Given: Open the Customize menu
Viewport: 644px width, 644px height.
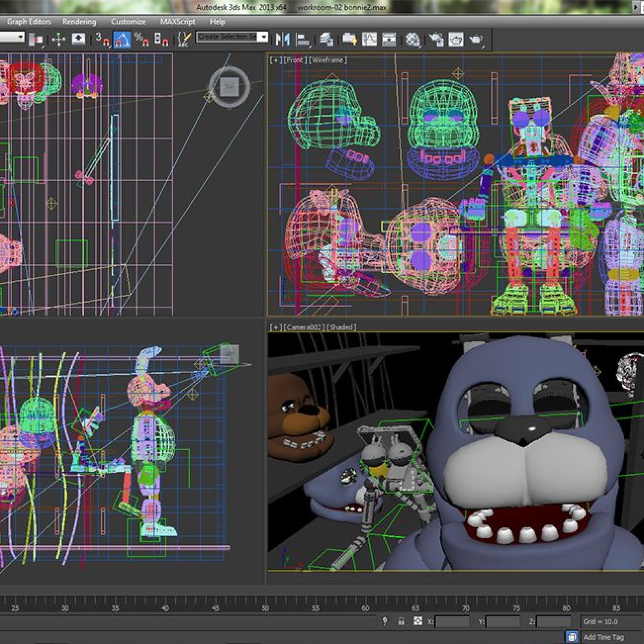Looking at the screenshot, I should click(128, 21).
